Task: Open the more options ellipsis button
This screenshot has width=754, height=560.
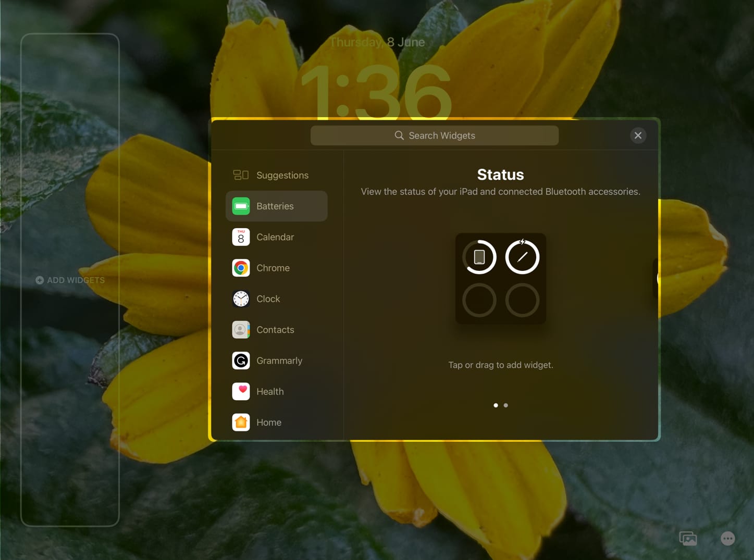Action: (727, 538)
